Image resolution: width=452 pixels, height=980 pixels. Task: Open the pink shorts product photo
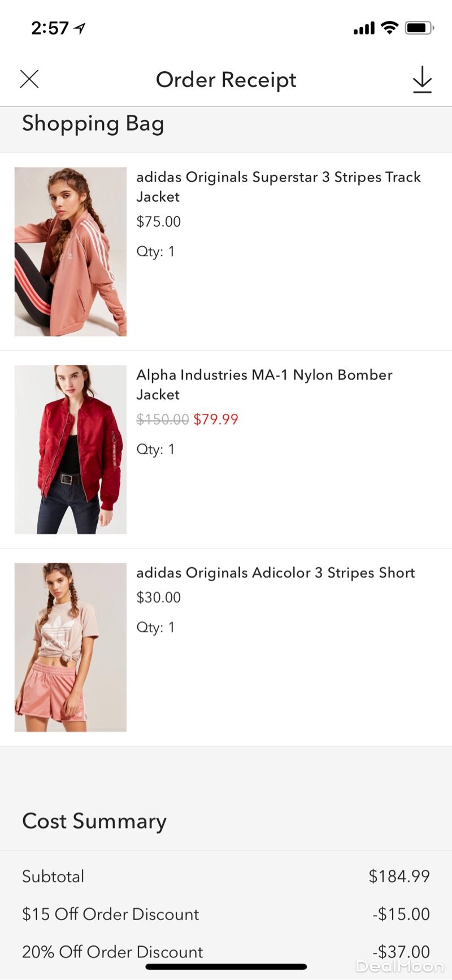click(71, 647)
